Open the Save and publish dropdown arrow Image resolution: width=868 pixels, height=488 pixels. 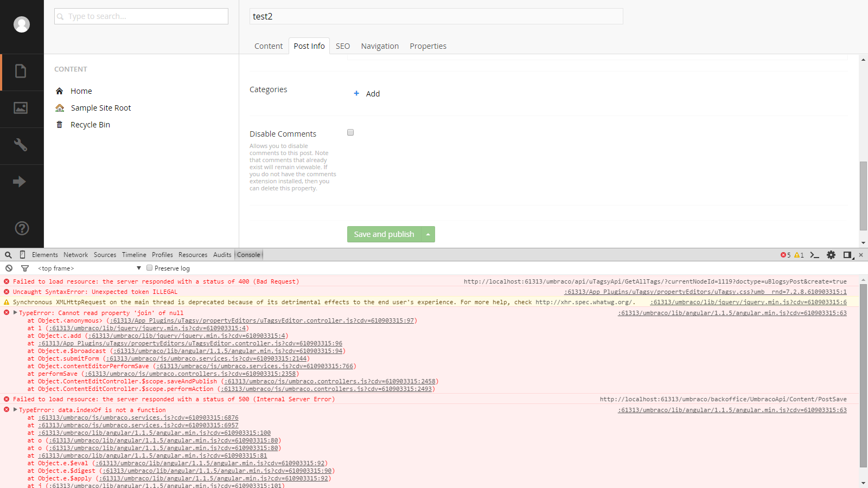coord(428,234)
